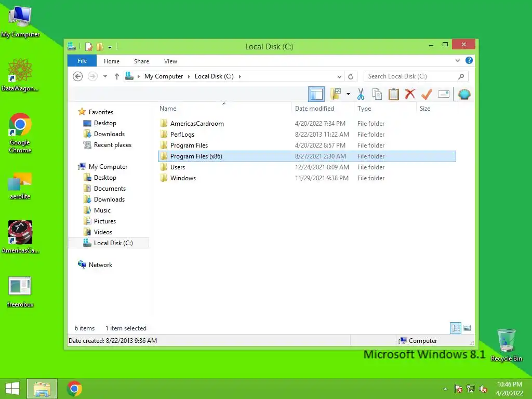This screenshot has width=532, height=399.
Task: Paste with the clipboard toolbar icon
Action: pos(394,94)
